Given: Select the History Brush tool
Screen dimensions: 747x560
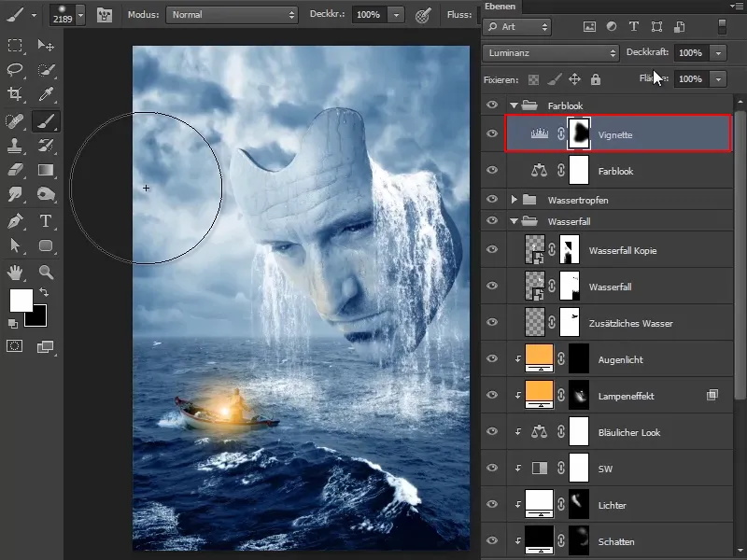Looking at the screenshot, I should (x=46, y=146).
